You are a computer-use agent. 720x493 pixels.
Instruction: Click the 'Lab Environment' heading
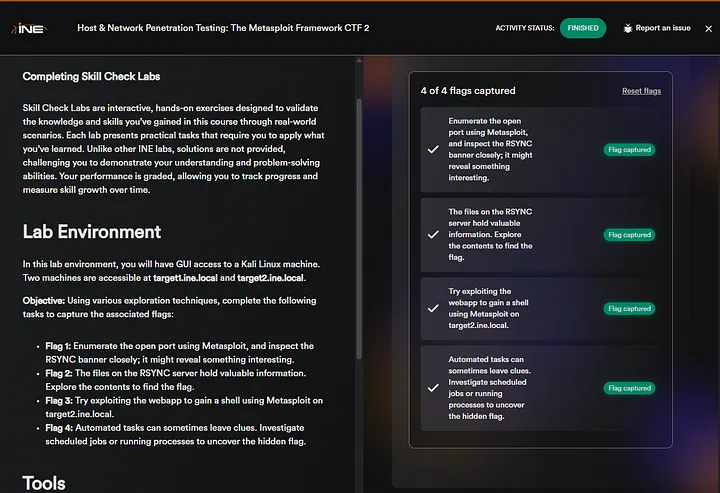coord(92,232)
